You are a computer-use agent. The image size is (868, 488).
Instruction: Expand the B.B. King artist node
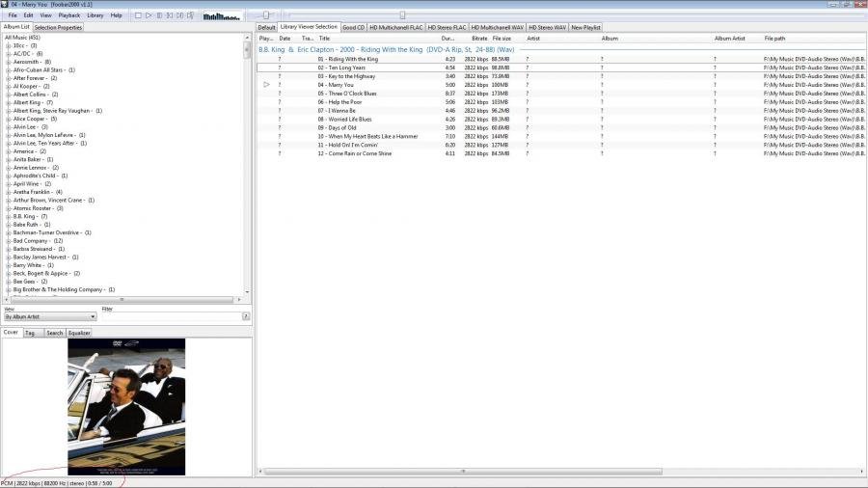[9, 216]
